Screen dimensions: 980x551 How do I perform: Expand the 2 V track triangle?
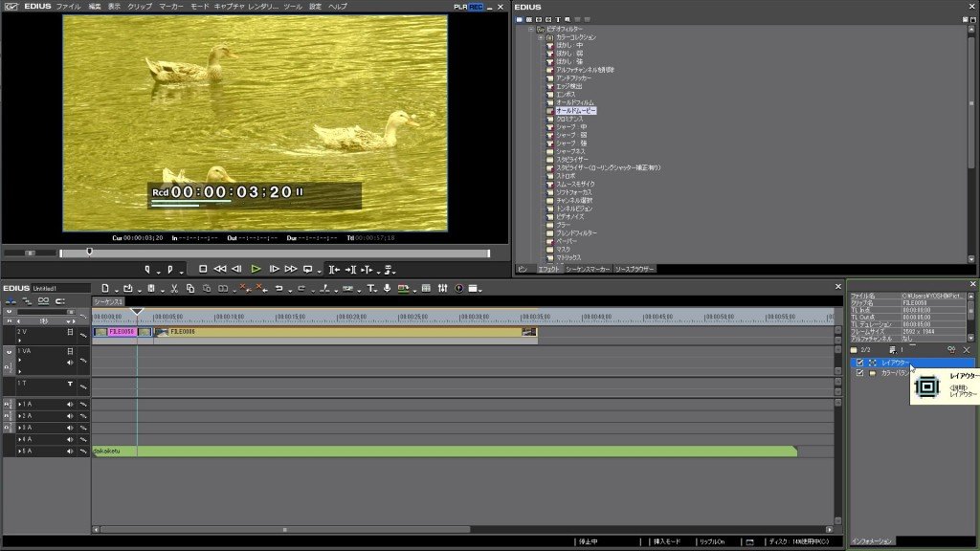[x=19, y=341]
